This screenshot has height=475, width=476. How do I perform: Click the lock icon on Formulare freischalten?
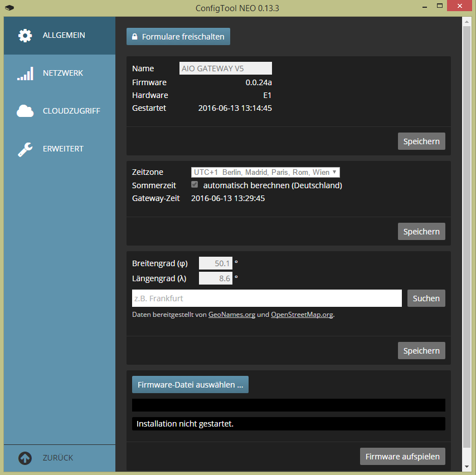pyautogui.click(x=134, y=37)
